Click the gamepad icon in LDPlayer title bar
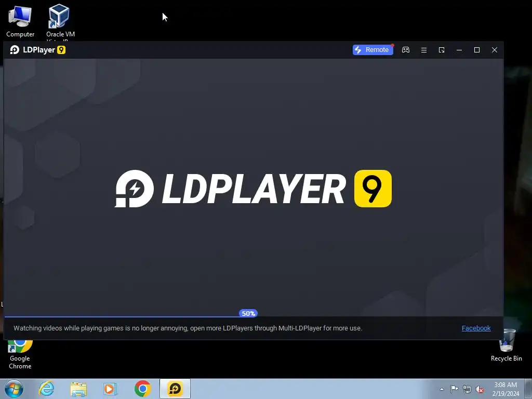Image resolution: width=532 pixels, height=399 pixels. [406, 50]
